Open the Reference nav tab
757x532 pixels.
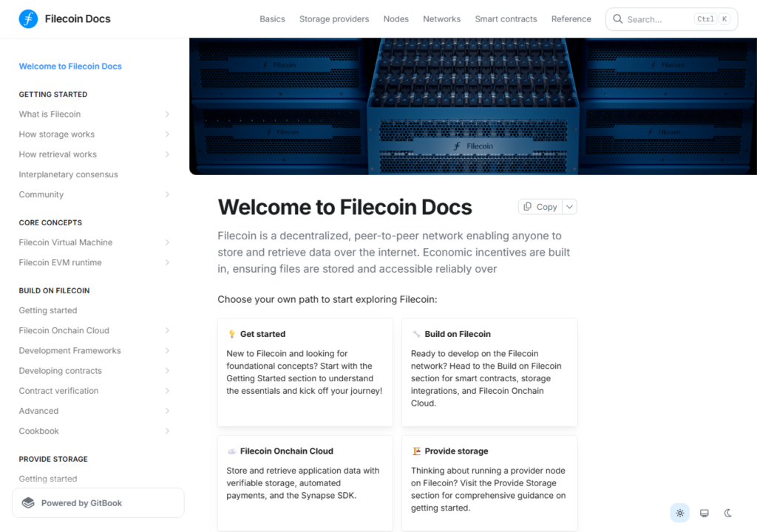pos(571,18)
